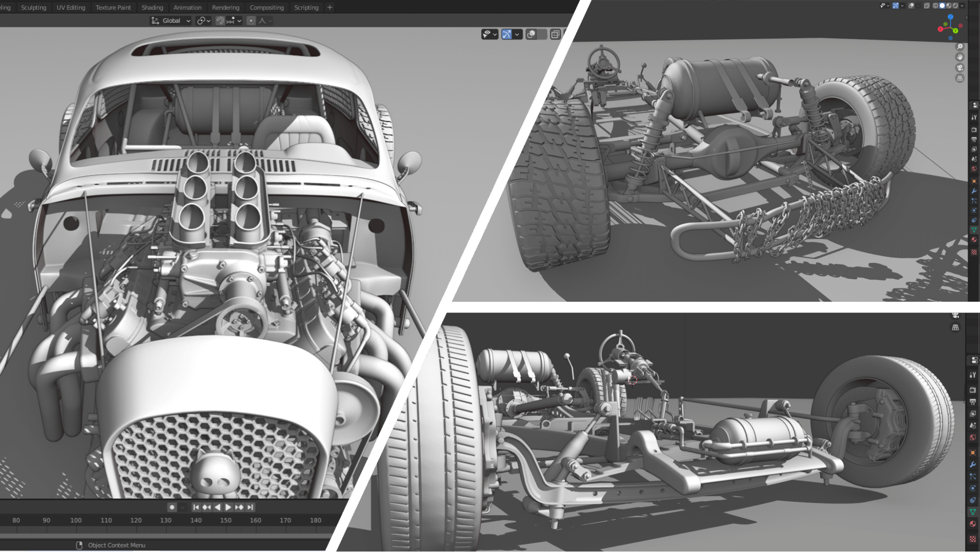Open Particles tab in lower properties panel
The image size is (980, 552).
tap(973, 476)
